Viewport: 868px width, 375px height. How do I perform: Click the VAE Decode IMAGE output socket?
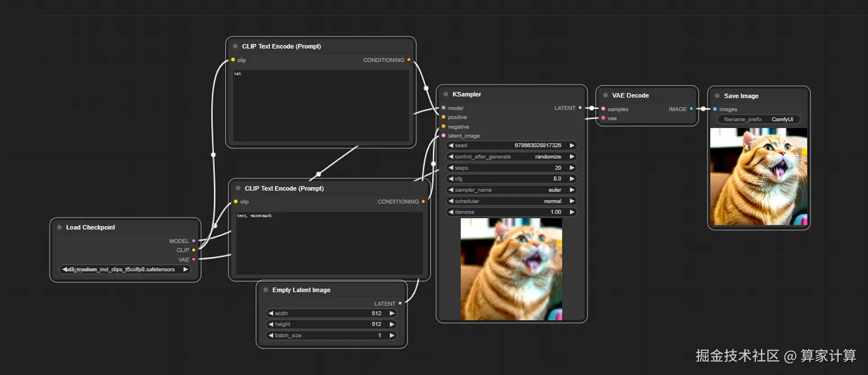pyautogui.click(x=691, y=109)
